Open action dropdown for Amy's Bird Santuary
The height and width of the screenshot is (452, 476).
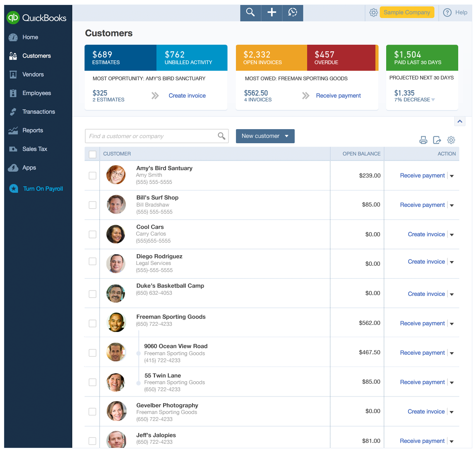(452, 176)
